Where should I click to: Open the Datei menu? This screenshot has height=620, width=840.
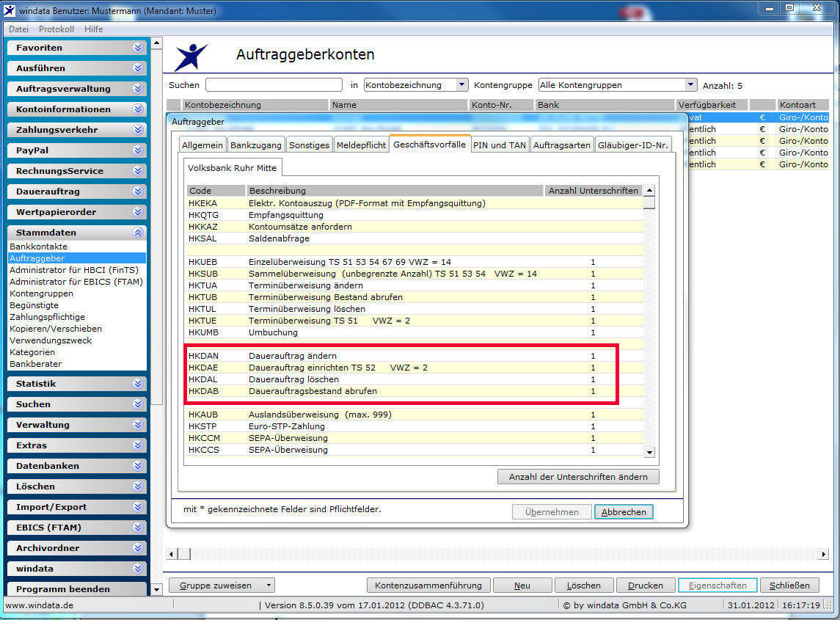click(19, 29)
